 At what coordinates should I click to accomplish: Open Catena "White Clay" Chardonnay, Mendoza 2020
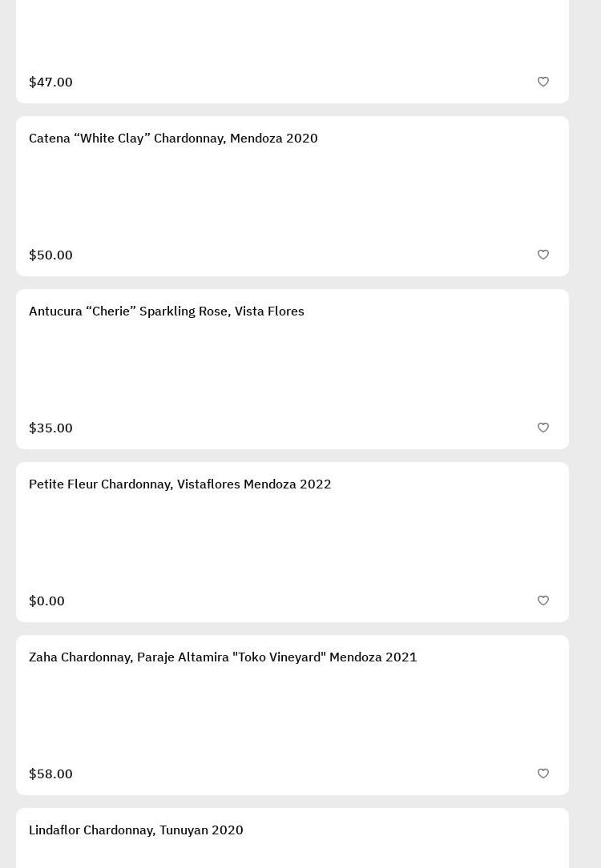173,139
